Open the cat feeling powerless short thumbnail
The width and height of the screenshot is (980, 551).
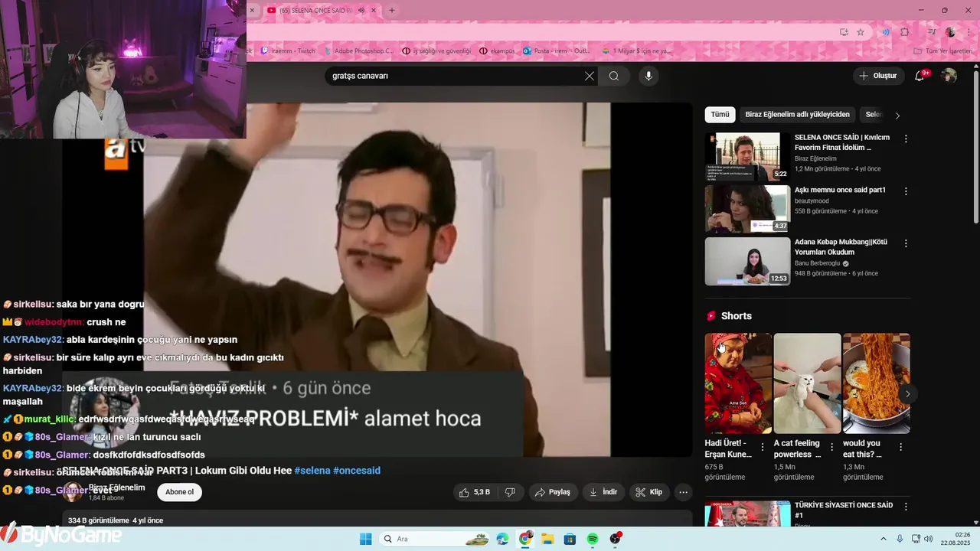click(x=807, y=383)
